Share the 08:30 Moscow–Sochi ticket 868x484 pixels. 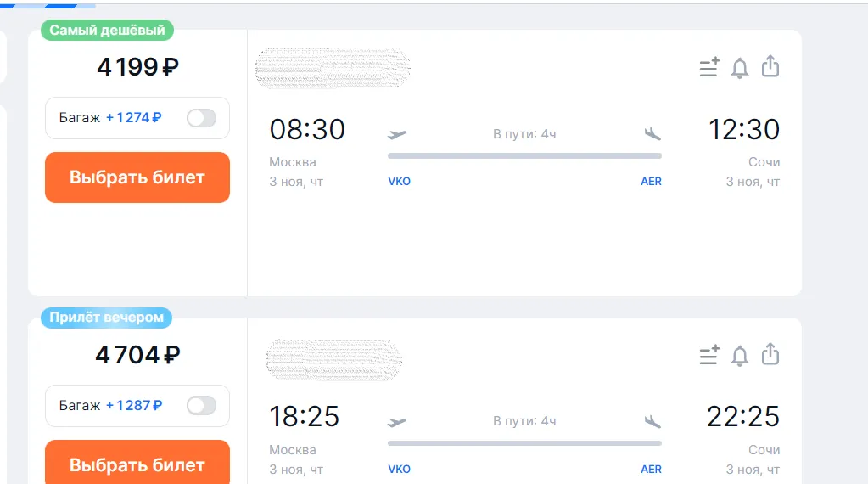(770, 66)
